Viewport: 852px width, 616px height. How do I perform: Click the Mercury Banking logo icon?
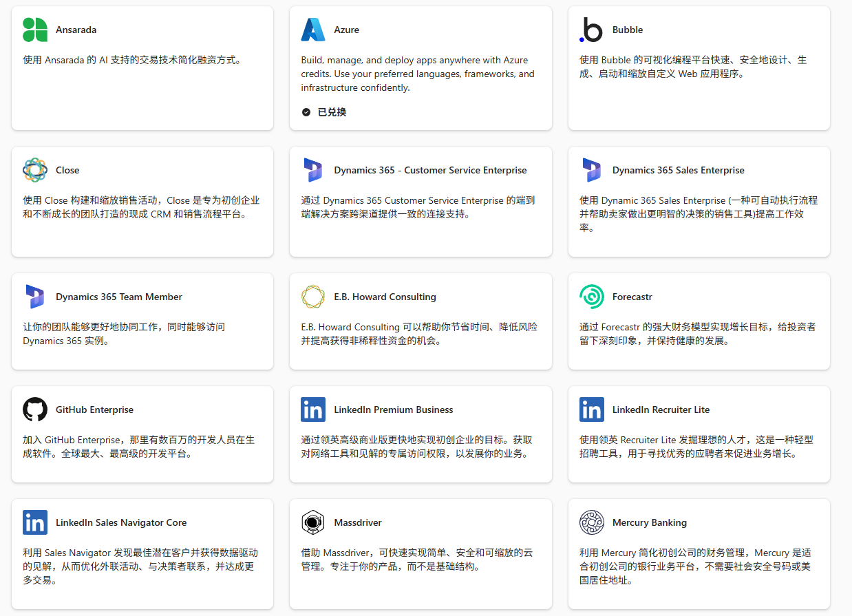point(591,522)
